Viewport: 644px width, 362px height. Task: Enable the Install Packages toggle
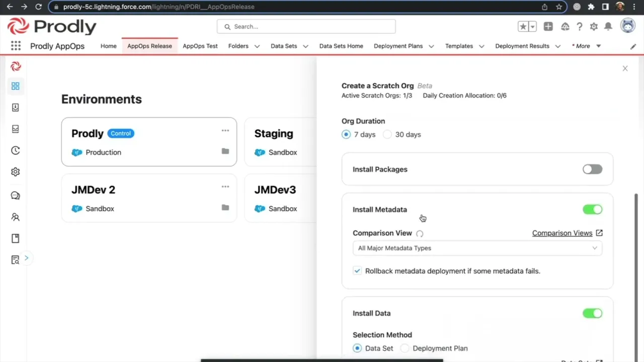click(592, 169)
